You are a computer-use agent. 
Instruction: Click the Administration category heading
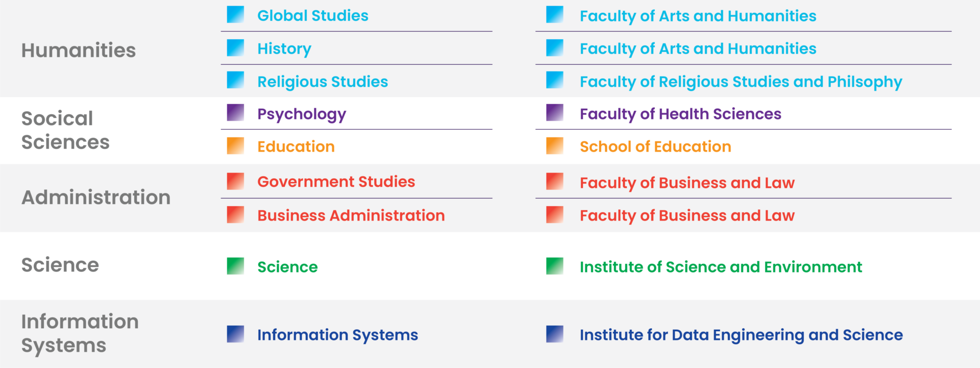pyautogui.click(x=96, y=197)
